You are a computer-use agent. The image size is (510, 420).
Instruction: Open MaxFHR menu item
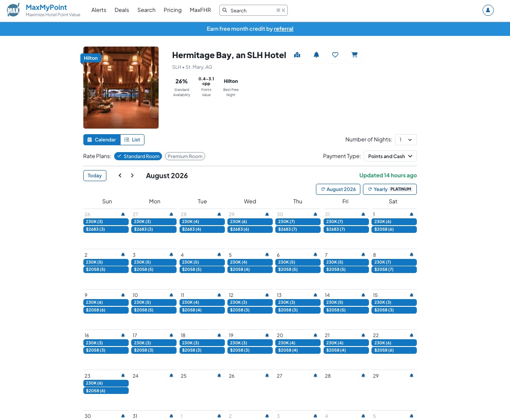[x=200, y=10]
